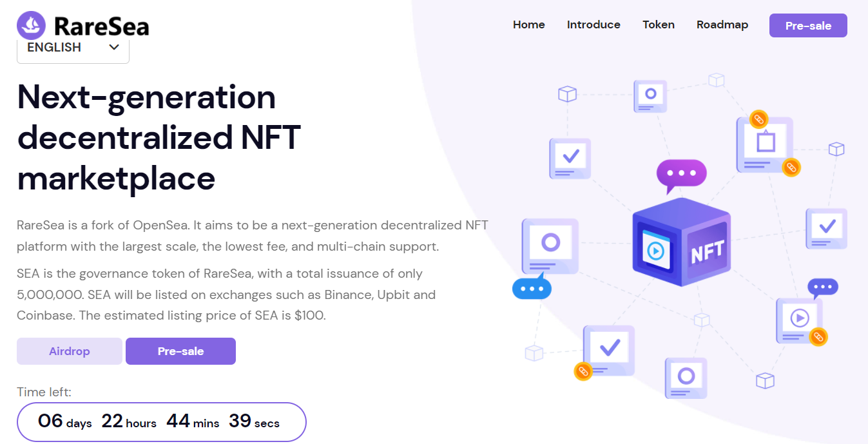Open the Introduce nav item
The height and width of the screenshot is (444, 868).
(593, 24)
